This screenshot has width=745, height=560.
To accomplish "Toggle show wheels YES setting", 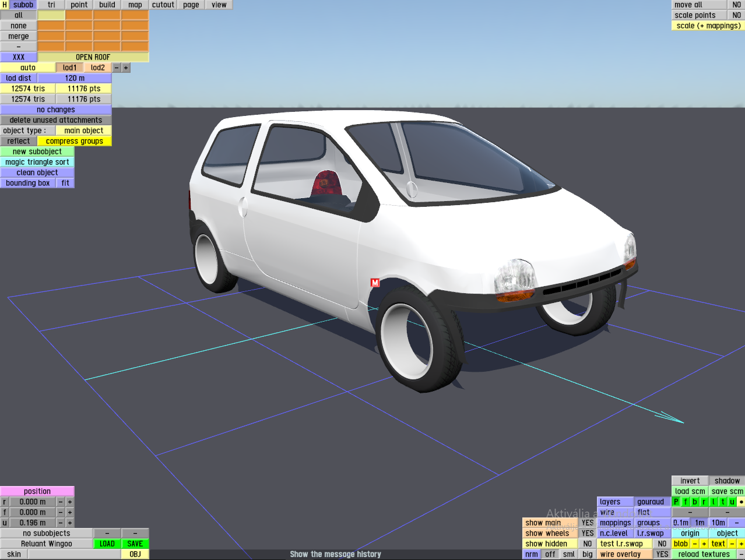I will [x=588, y=533].
